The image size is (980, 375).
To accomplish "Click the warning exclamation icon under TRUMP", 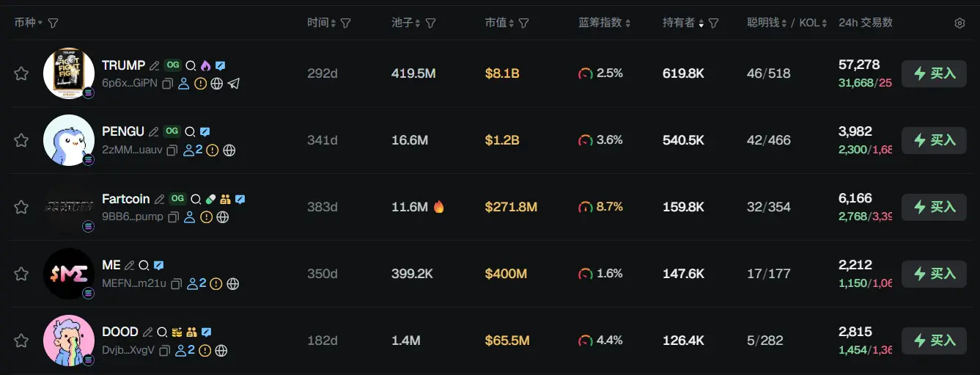I will (201, 84).
